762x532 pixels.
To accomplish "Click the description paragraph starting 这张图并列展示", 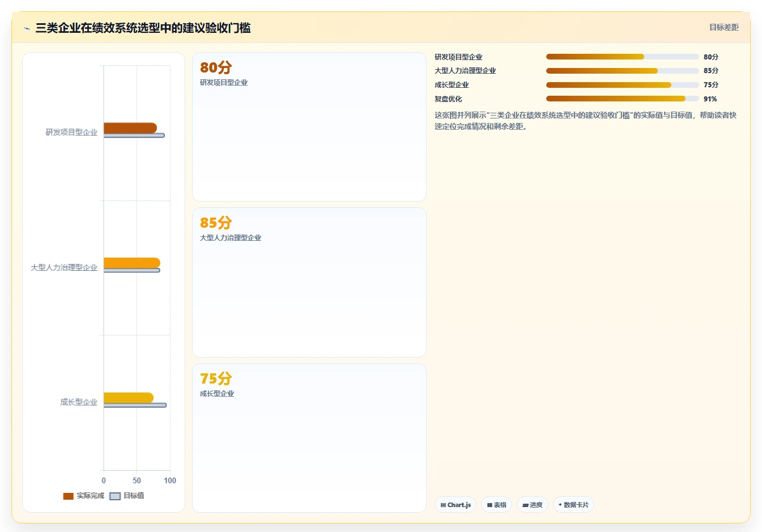I will [585, 121].
